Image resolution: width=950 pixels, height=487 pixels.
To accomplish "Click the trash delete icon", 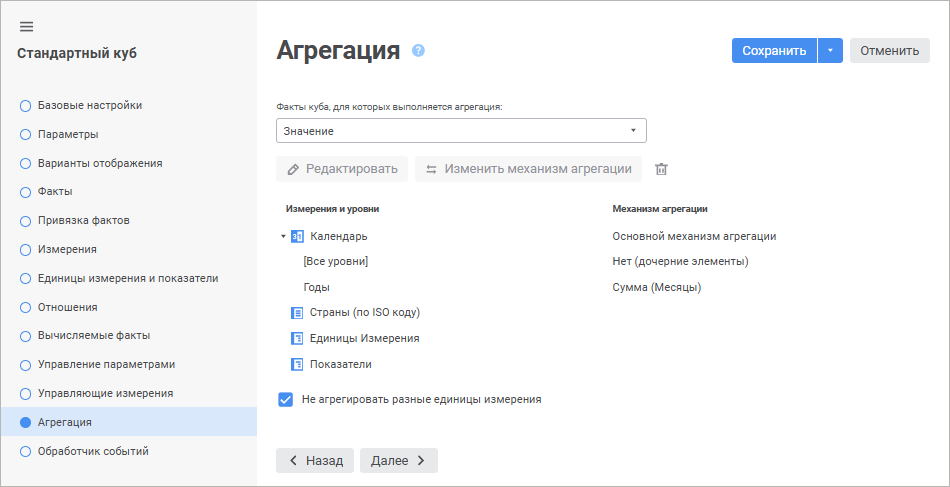I will pyautogui.click(x=661, y=169).
